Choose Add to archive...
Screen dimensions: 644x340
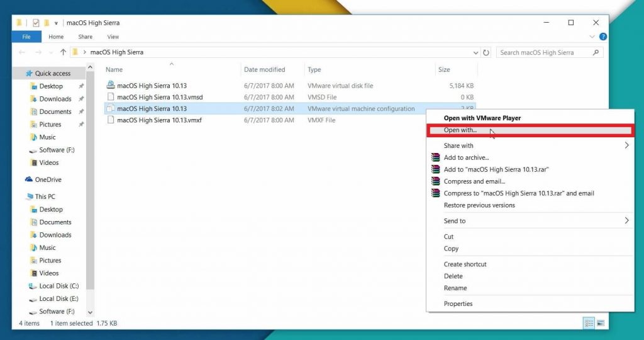point(466,157)
